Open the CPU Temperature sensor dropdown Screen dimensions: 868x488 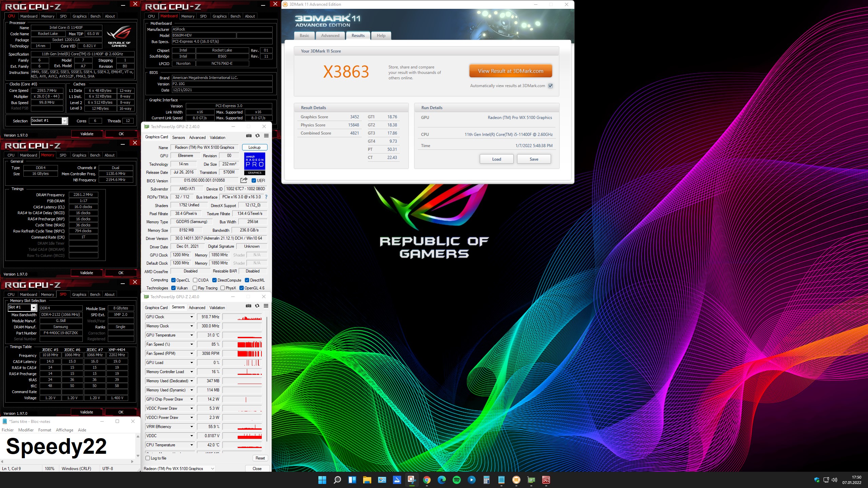[192, 445]
